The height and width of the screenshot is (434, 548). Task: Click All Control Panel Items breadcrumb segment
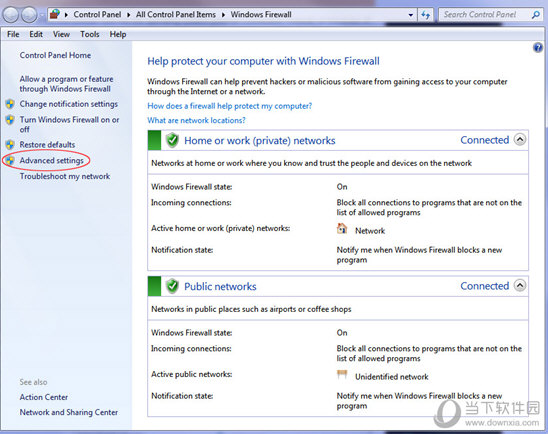[x=176, y=15]
